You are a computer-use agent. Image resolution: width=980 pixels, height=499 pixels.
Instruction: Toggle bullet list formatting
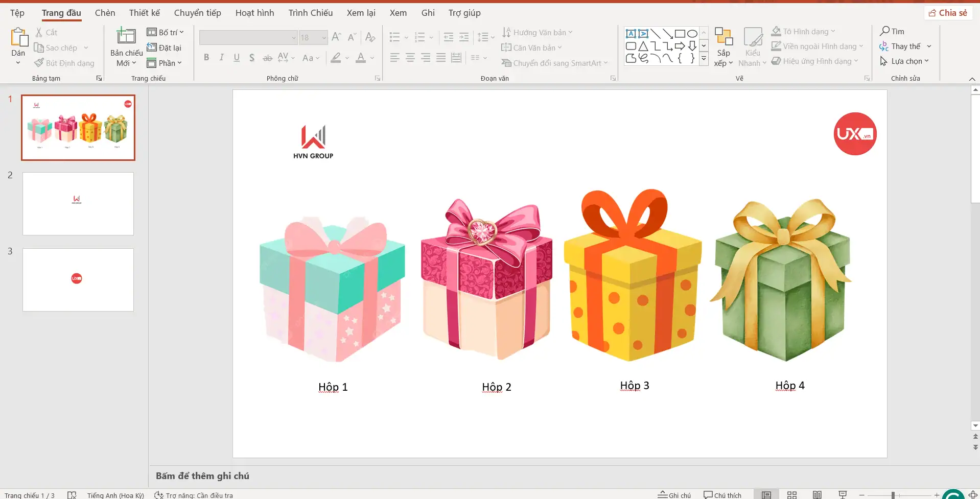click(x=394, y=36)
